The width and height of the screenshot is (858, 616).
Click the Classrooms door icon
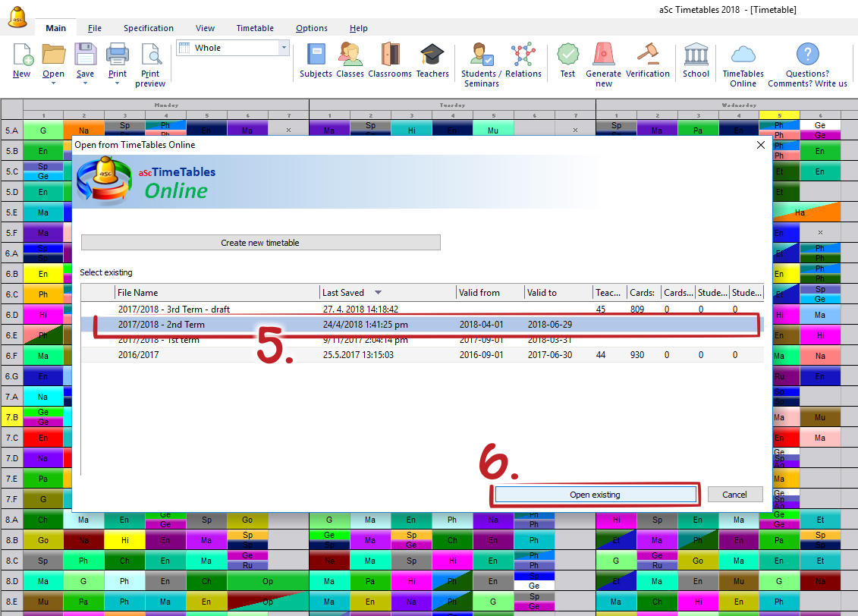[x=390, y=55]
